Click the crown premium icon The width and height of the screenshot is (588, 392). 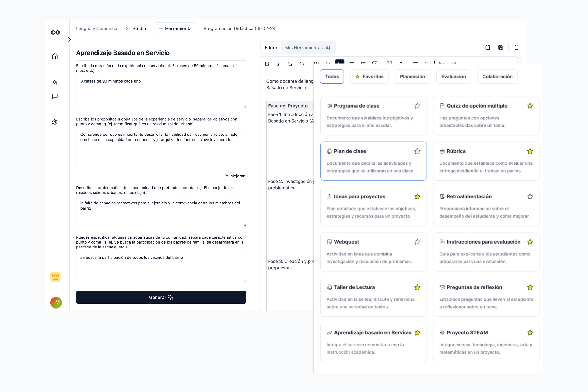click(55, 277)
